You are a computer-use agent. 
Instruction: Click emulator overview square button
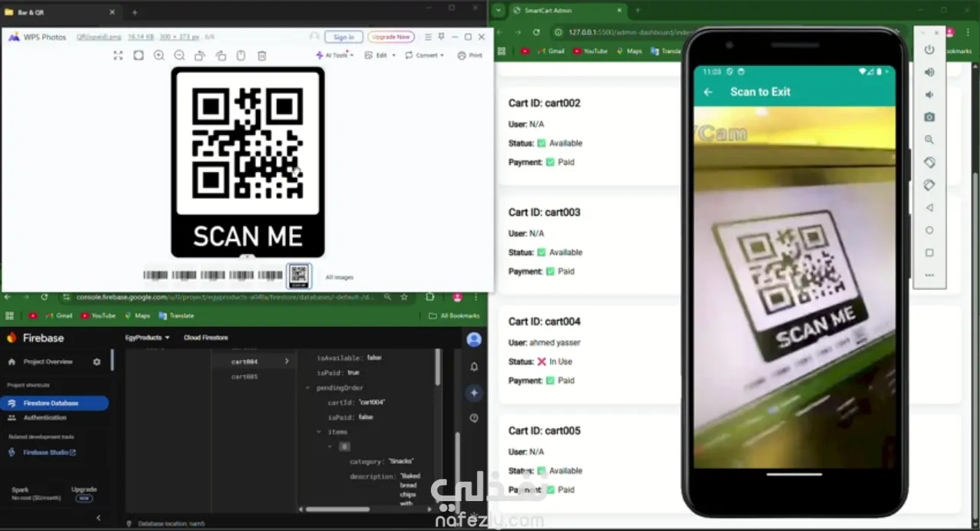tap(929, 252)
